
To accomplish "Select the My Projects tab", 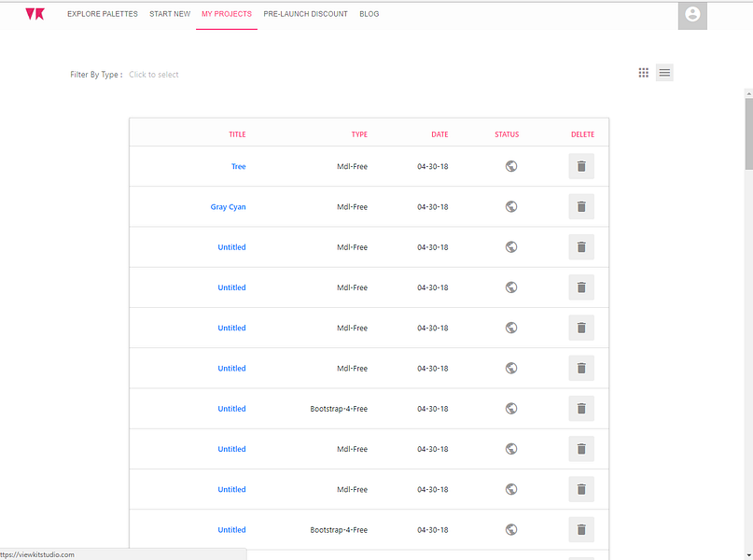I will [x=227, y=14].
